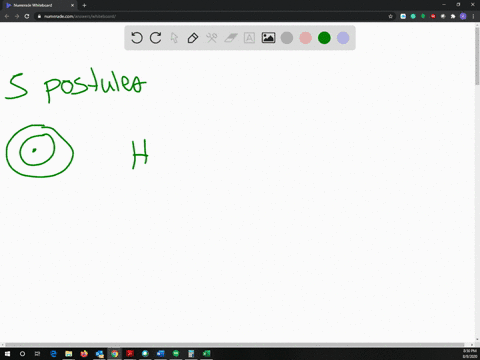Go back in browser history
480x360 pixels.
pyautogui.click(x=7, y=16)
